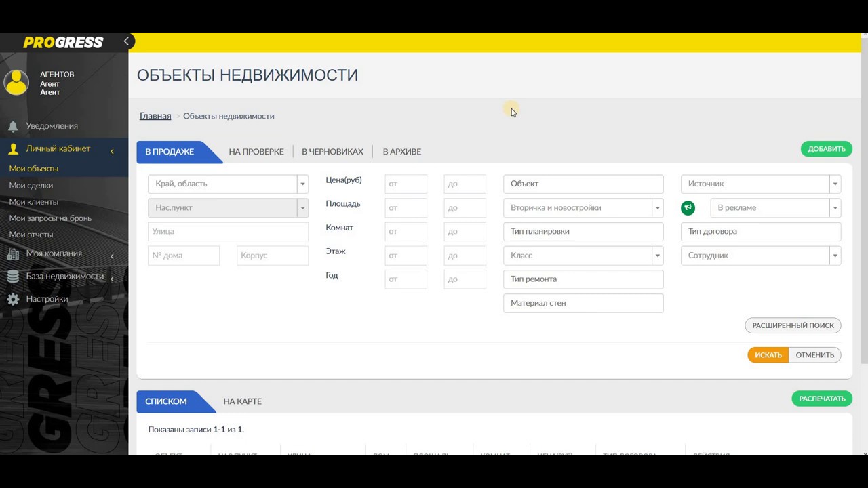This screenshot has height=488, width=868.
Task: Click the Площадь 'до' field
Action: (465, 207)
